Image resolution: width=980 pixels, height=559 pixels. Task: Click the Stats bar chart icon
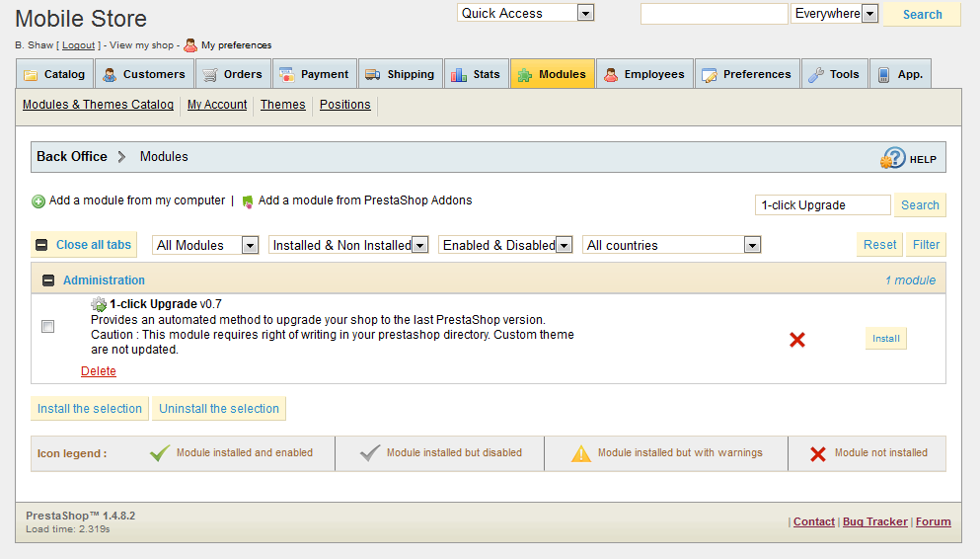[x=459, y=75]
